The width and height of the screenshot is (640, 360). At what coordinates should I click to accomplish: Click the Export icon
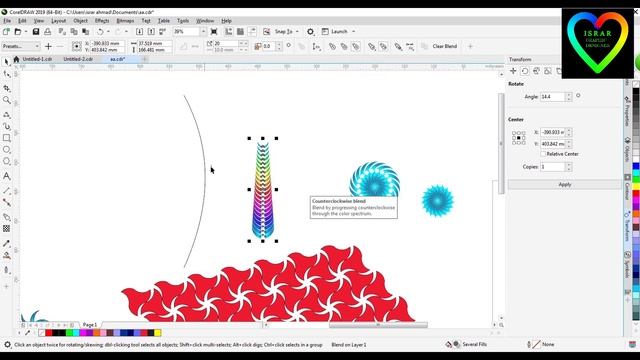tap(151, 31)
